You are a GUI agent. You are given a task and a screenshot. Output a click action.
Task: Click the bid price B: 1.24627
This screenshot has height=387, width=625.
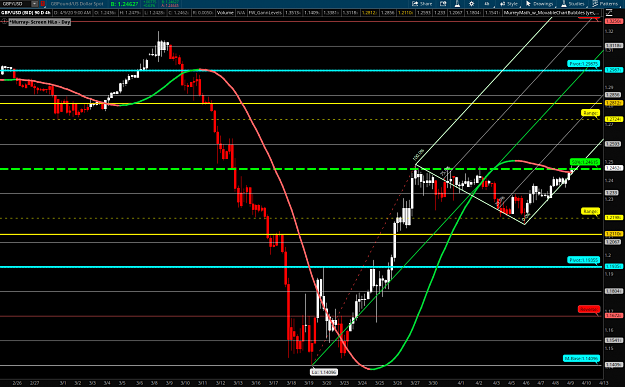(124, 4)
